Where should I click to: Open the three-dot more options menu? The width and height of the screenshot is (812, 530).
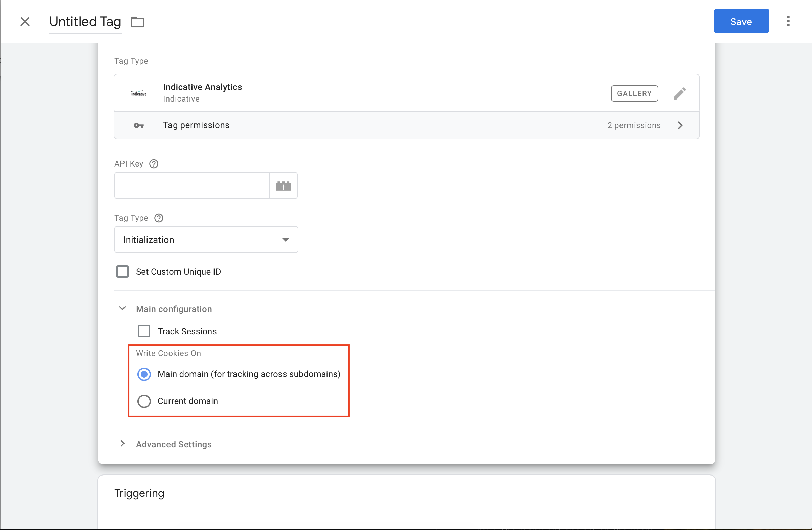tap(788, 21)
